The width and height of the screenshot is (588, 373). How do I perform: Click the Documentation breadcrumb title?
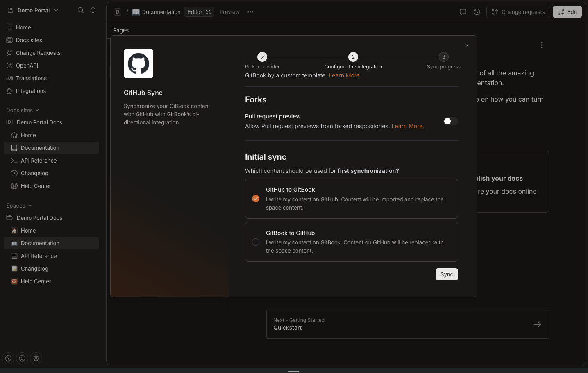click(x=161, y=12)
